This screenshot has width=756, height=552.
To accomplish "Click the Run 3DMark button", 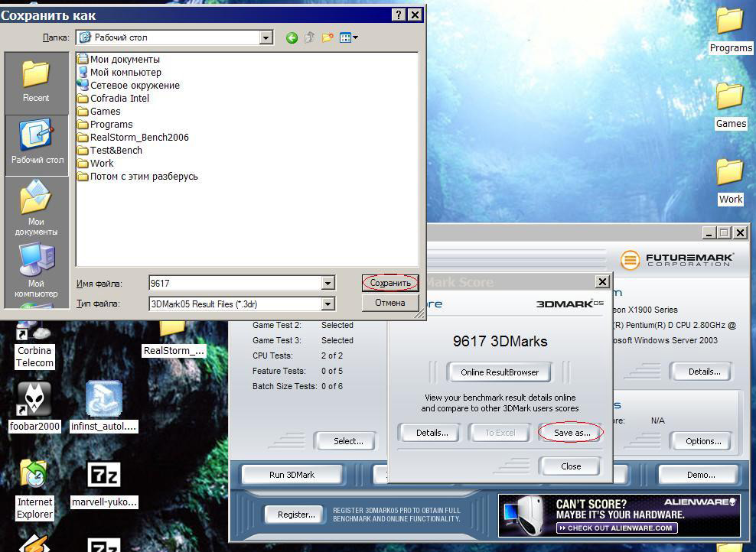I will tap(292, 475).
